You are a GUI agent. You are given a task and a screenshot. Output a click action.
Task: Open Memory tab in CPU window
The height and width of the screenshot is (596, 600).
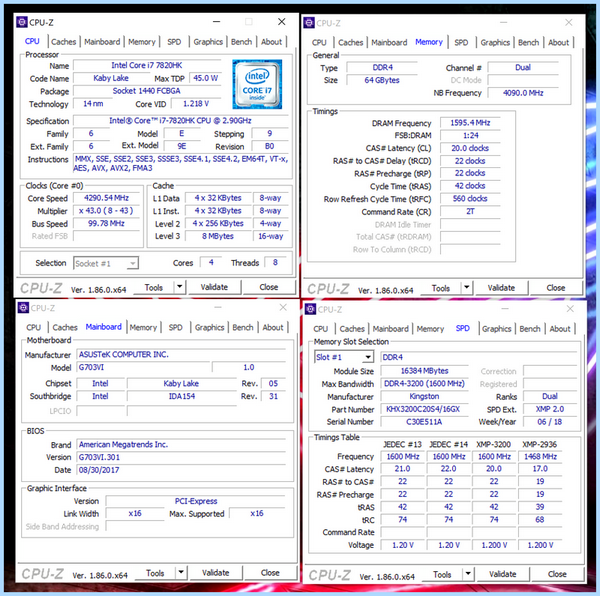(x=142, y=42)
